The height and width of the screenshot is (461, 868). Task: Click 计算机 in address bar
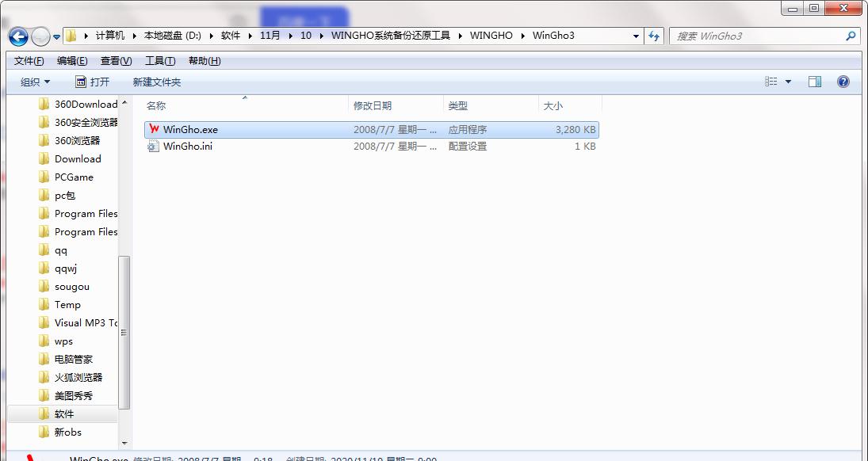coord(110,36)
